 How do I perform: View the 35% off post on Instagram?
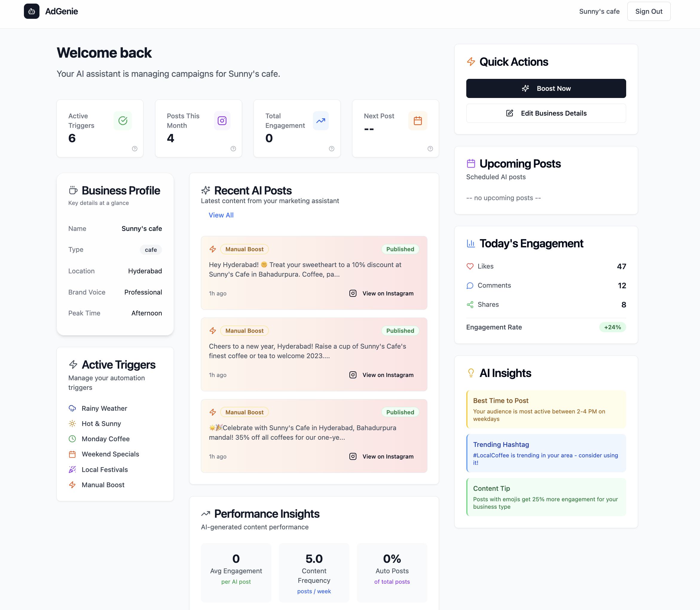click(x=381, y=456)
